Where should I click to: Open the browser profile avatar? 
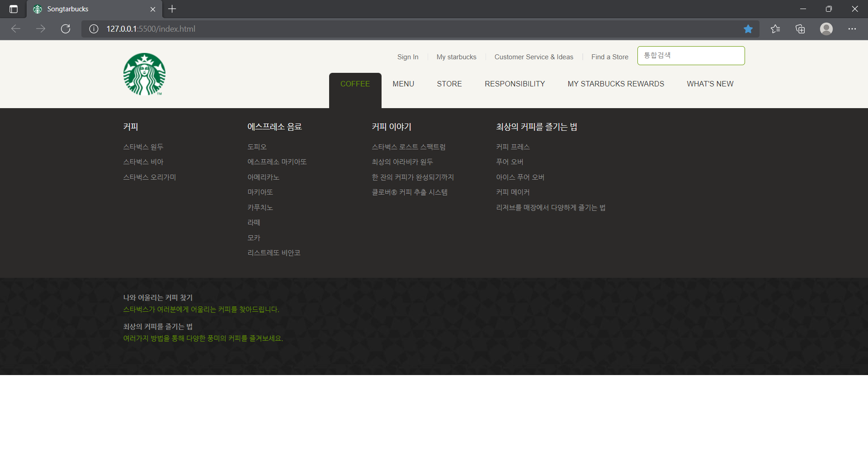click(x=826, y=29)
